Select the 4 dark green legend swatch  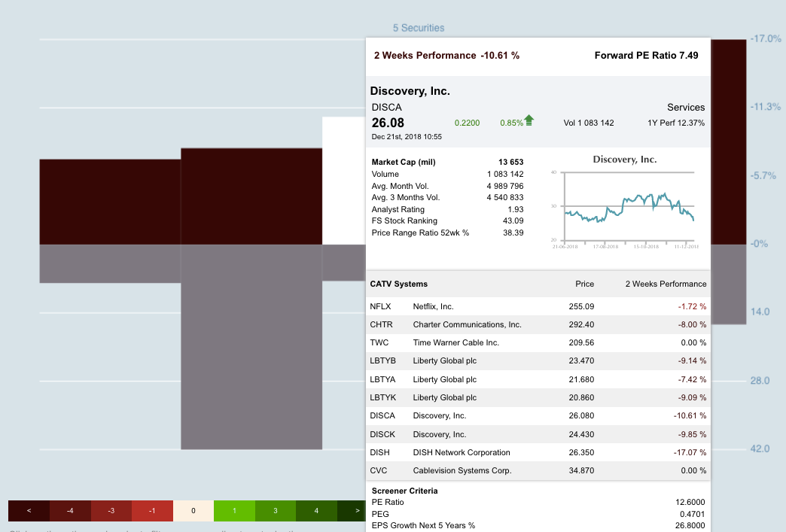click(x=316, y=511)
